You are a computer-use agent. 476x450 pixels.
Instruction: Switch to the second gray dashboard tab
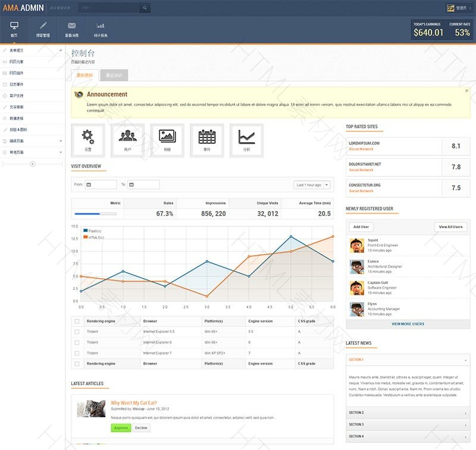point(114,75)
